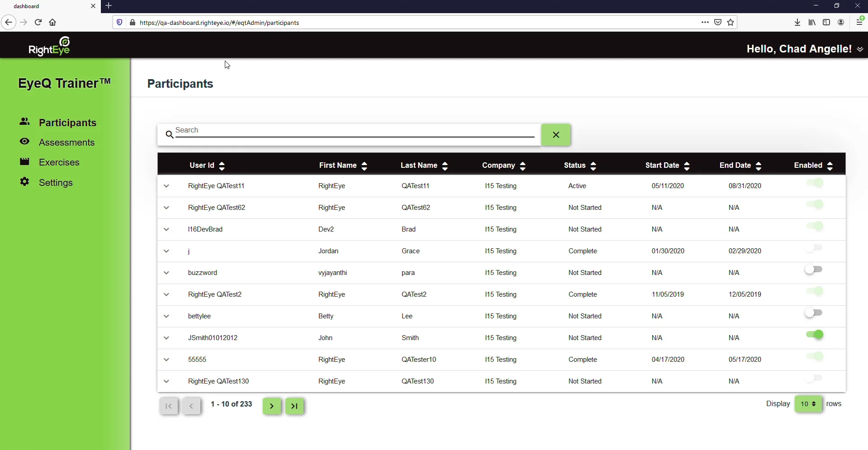Open the browser hamburger menu
This screenshot has height=450, width=868.
point(859,22)
